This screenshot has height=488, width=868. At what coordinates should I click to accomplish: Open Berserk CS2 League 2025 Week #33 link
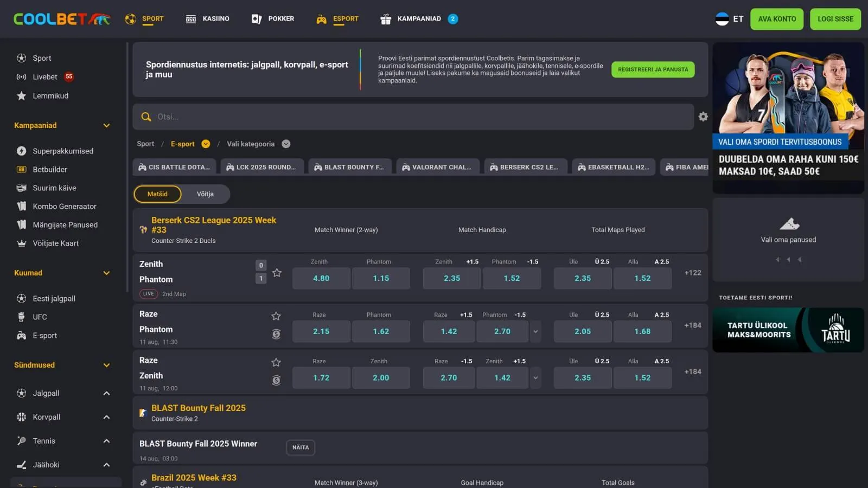point(214,225)
